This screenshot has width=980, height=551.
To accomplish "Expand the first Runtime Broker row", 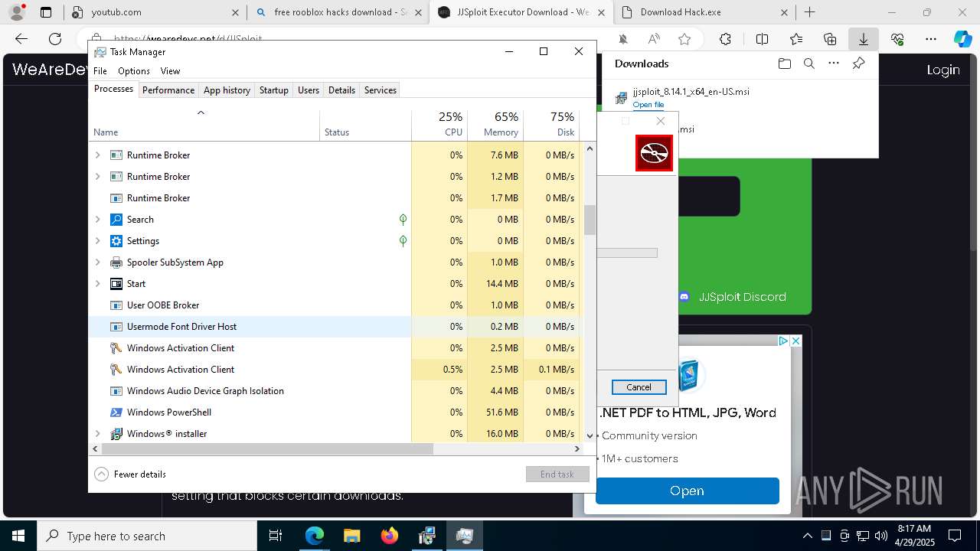I will tap(97, 155).
